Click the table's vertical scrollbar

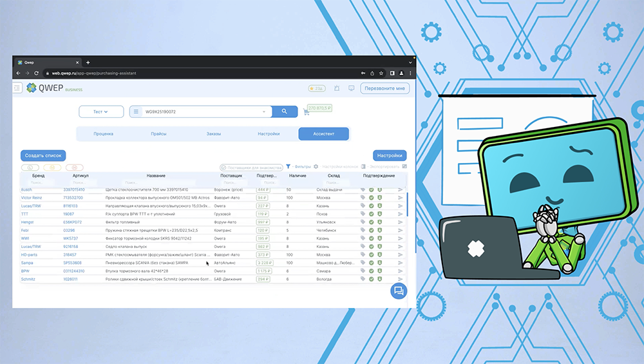click(408, 205)
